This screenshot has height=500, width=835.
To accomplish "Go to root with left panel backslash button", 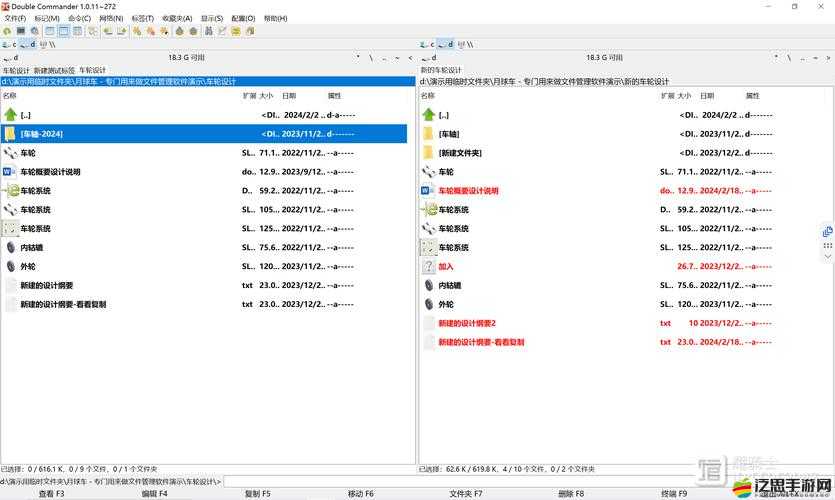I will [371, 58].
